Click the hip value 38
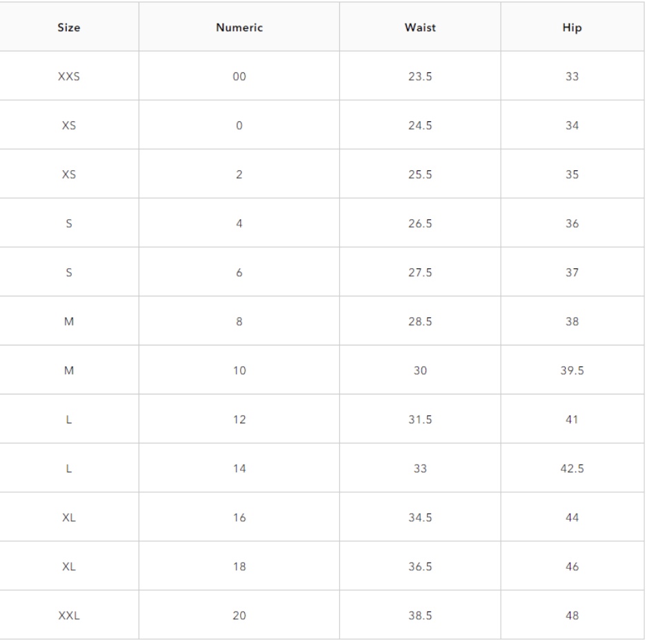The width and height of the screenshot is (647, 644). (572, 321)
